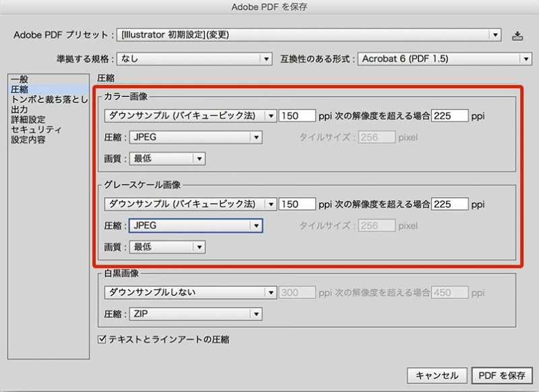539x392 pixels.
Task: Open the Adobe PDF プリセット dropdown
Action: tap(309, 35)
